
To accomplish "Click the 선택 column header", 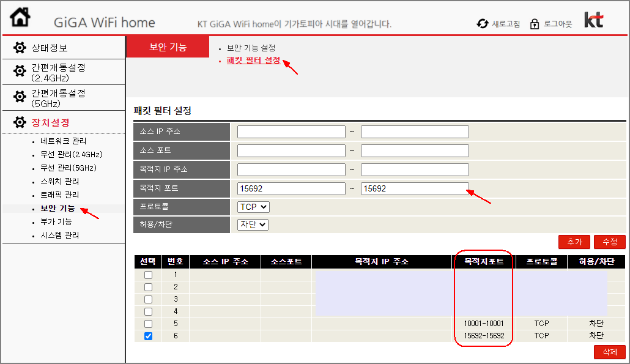I will coord(148,262).
